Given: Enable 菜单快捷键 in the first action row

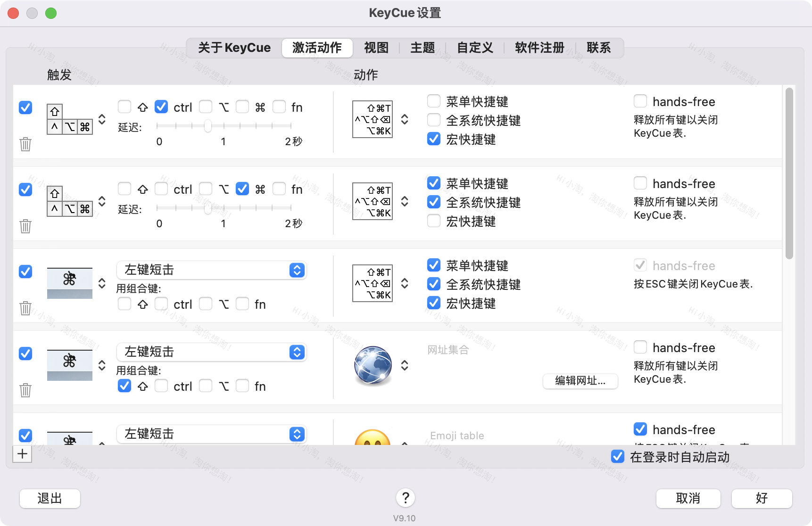Looking at the screenshot, I should (x=433, y=101).
